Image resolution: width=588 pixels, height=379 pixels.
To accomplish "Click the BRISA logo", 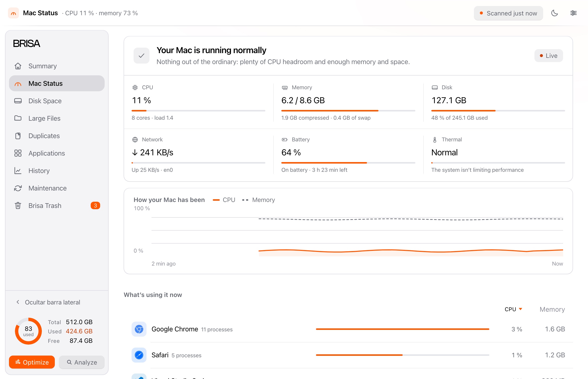I will (26, 44).
